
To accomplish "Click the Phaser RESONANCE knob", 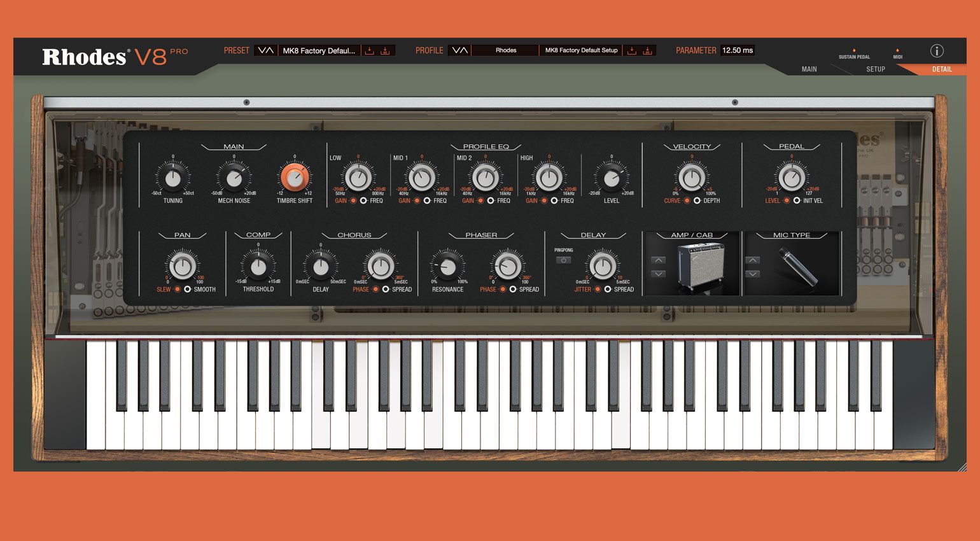I will tap(448, 267).
